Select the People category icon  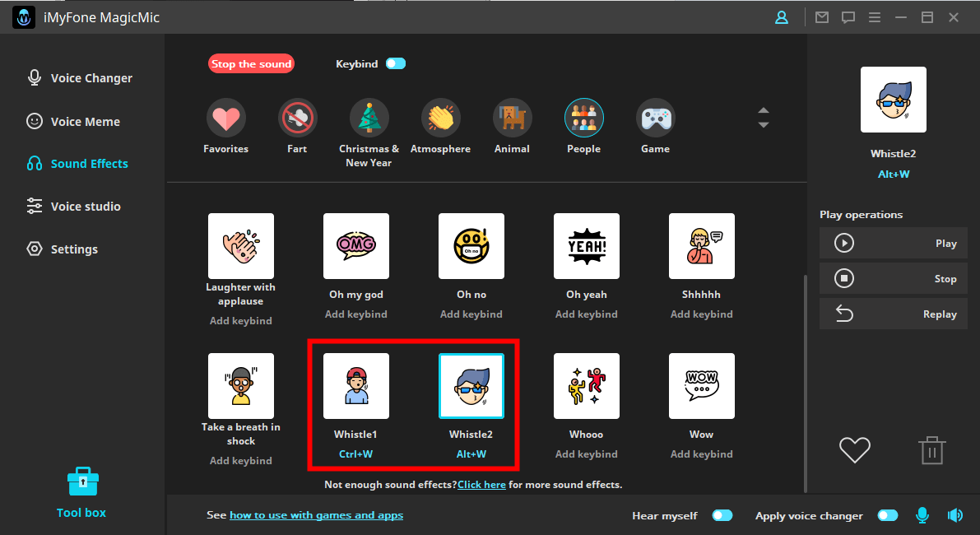tap(583, 119)
